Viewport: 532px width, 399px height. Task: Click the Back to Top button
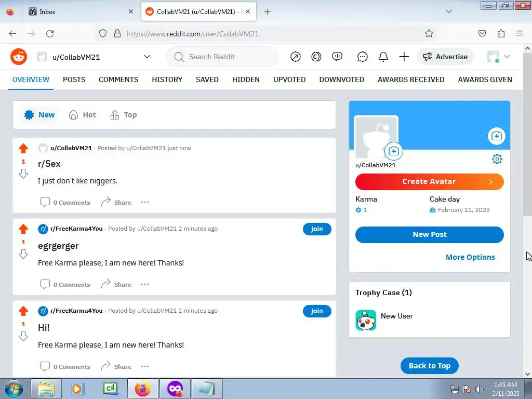click(x=430, y=366)
